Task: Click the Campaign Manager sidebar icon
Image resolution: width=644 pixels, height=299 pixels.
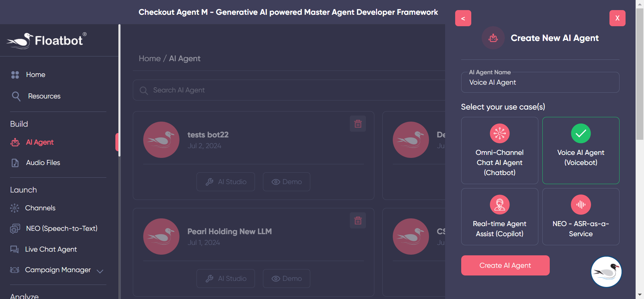Action: 15,270
